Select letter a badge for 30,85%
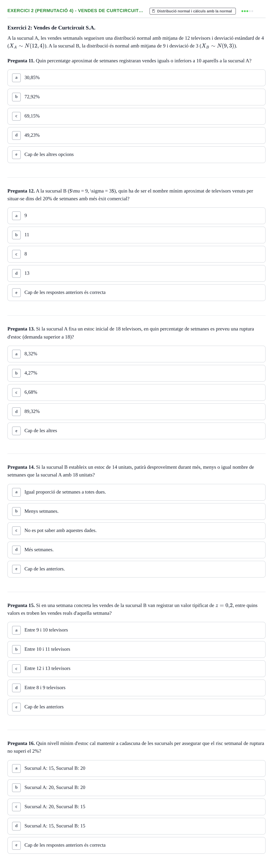The image size is (273, 868). [x=16, y=78]
